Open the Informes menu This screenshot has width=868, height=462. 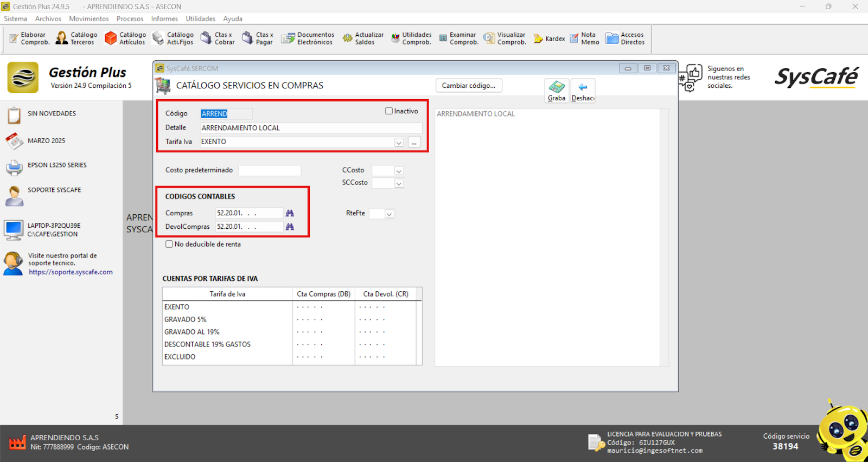pyautogui.click(x=164, y=18)
